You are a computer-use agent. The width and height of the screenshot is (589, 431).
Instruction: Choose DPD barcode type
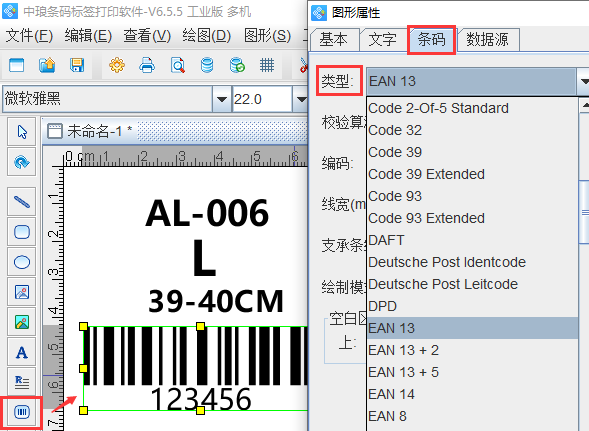472,306
